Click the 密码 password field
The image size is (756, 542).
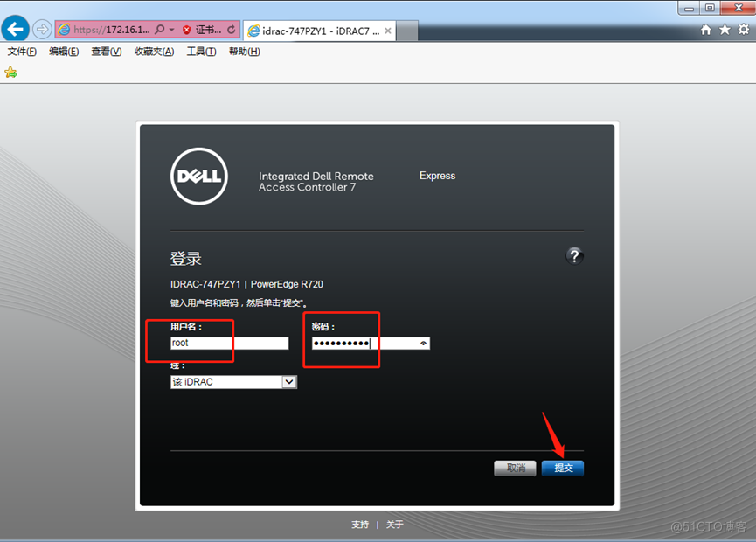click(371, 343)
